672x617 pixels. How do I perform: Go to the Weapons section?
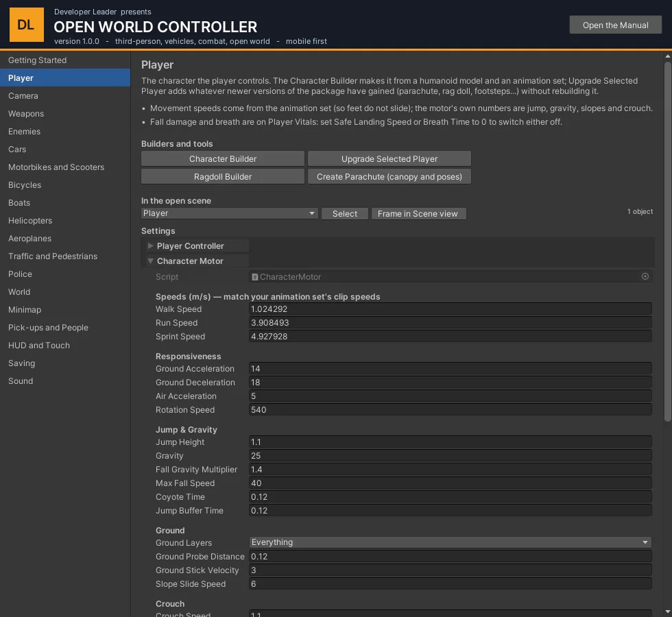[x=65, y=114]
